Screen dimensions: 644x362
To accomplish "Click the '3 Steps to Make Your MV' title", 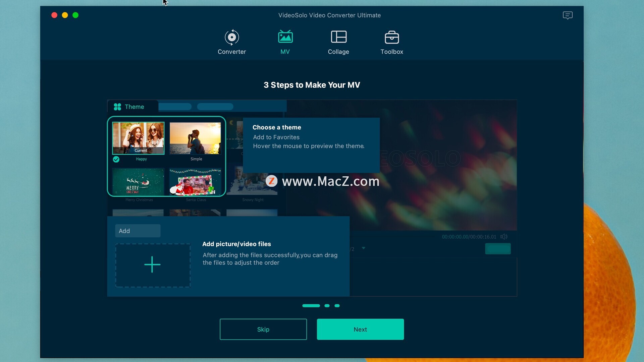I will [x=312, y=85].
